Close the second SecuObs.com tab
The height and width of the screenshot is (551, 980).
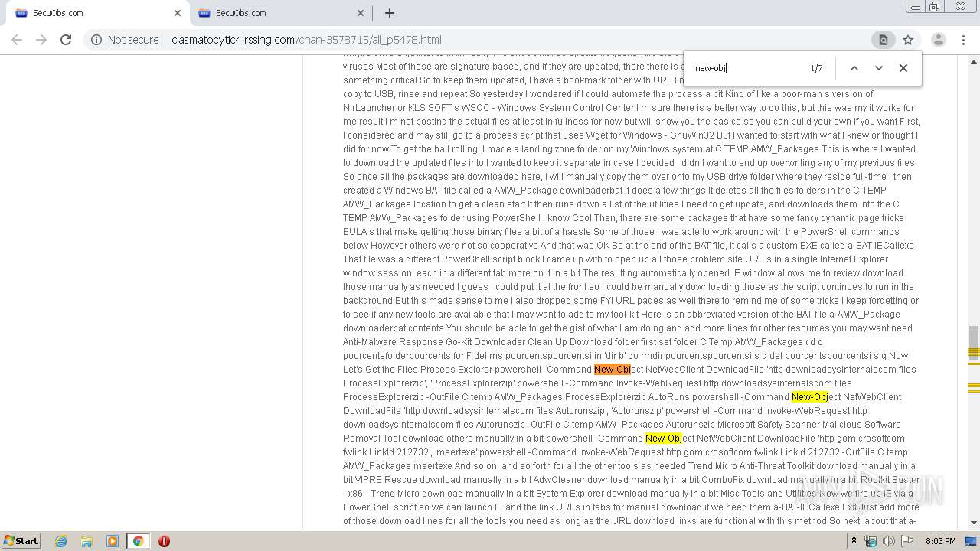pos(361,13)
